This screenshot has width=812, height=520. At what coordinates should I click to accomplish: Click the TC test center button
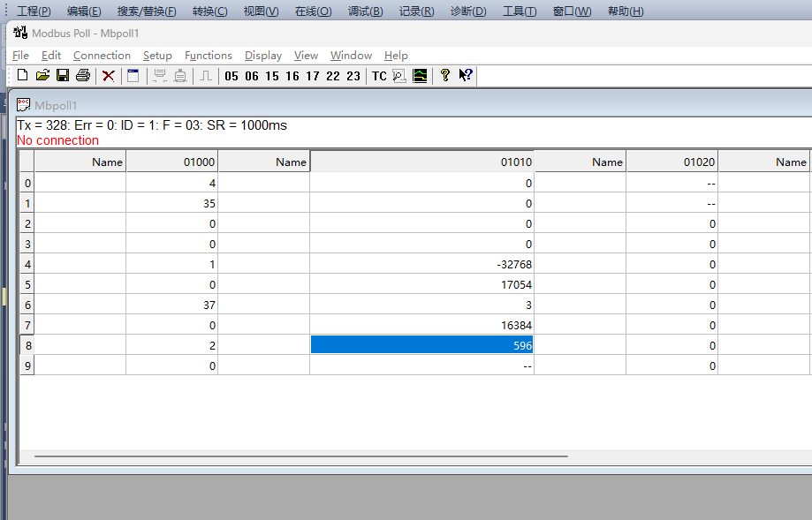pos(379,76)
